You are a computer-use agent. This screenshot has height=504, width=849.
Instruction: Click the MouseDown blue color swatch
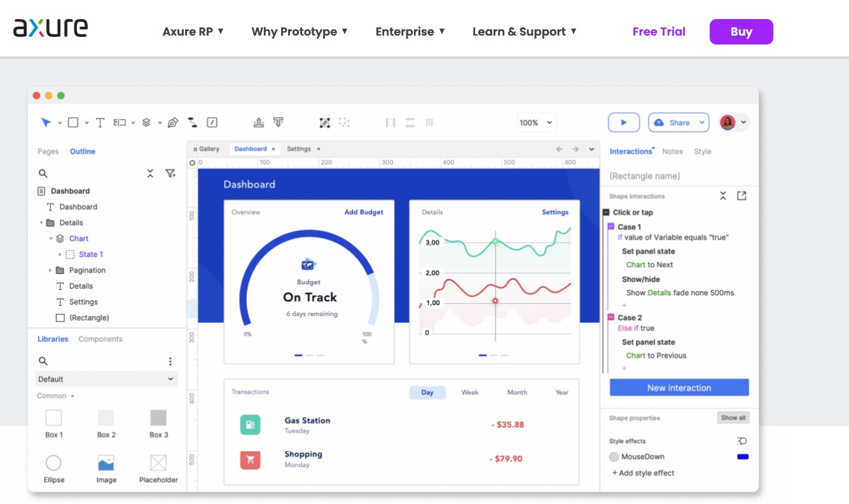(742, 457)
